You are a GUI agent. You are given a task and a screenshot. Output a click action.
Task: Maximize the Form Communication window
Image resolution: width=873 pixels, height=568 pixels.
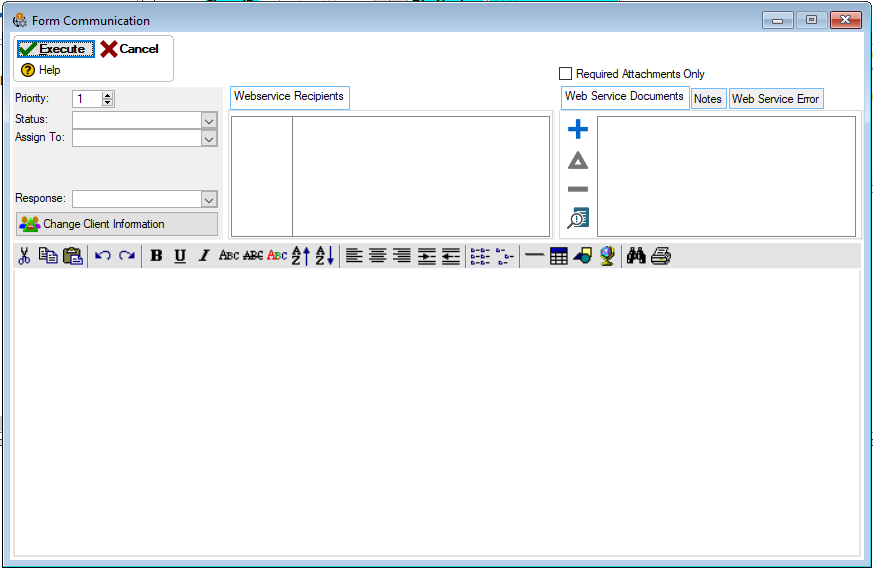[811, 20]
